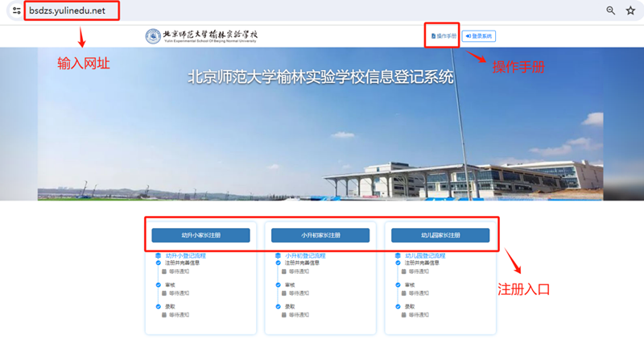Open the 操作手册 manual link
The image size is (644, 348).
444,36
